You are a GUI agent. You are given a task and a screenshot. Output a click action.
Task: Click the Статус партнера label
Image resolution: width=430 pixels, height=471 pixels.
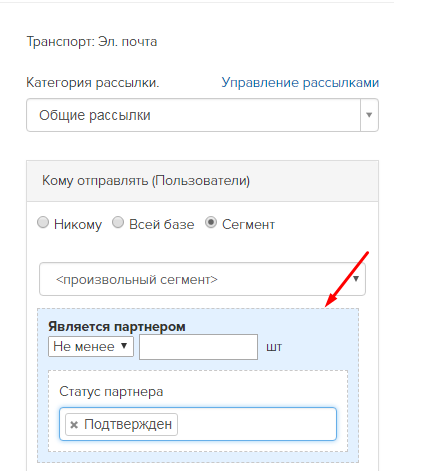[111, 391]
